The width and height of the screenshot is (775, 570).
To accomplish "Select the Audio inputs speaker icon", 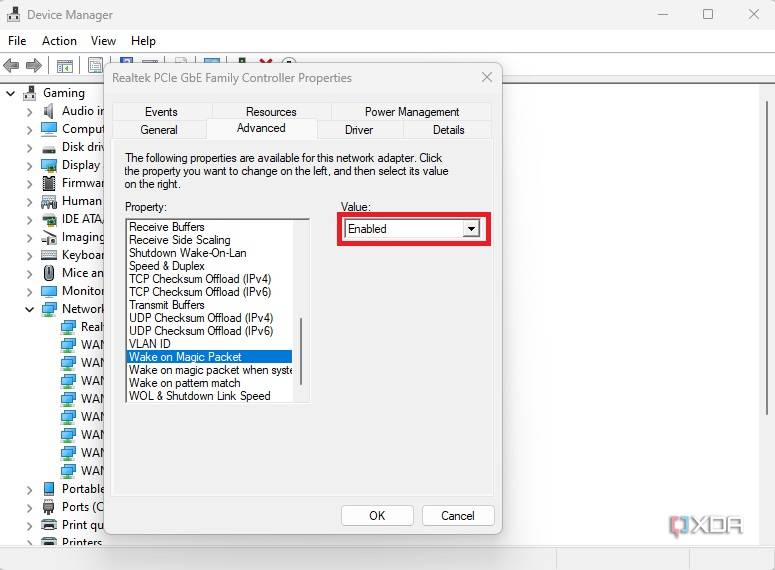I will coord(48,111).
